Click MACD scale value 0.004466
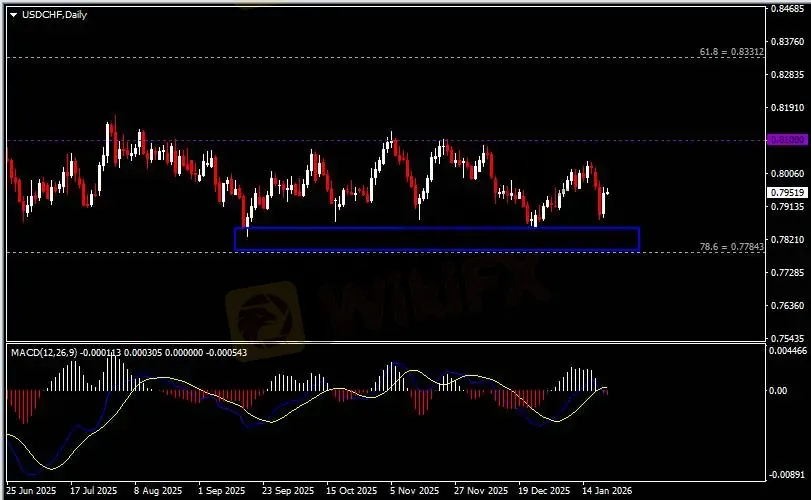 coord(788,351)
